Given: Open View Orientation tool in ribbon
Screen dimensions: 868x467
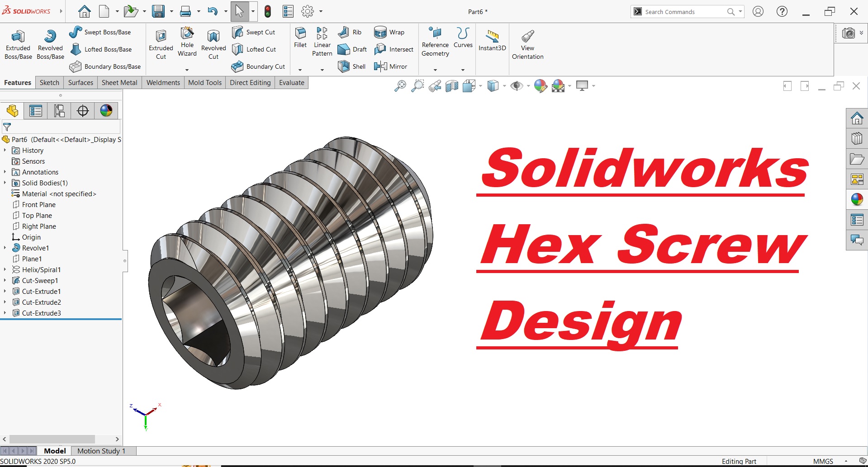Looking at the screenshot, I should 528,44.
